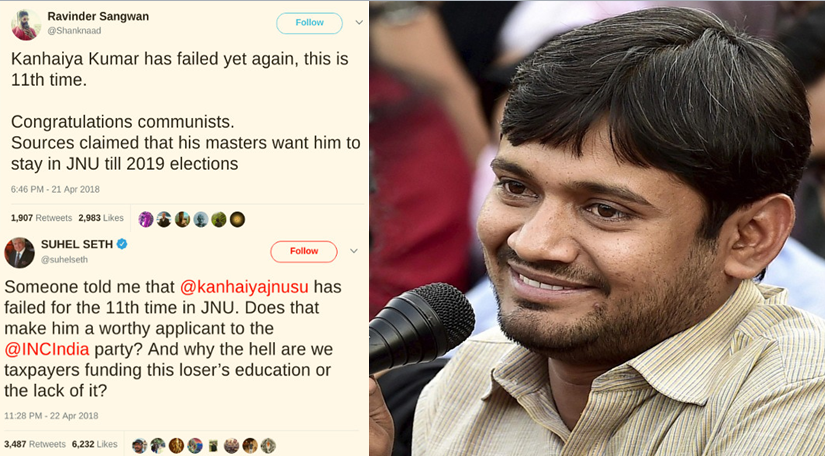825x456 pixels.
Task: View the 6,232 Likes list
Action: coord(95,444)
